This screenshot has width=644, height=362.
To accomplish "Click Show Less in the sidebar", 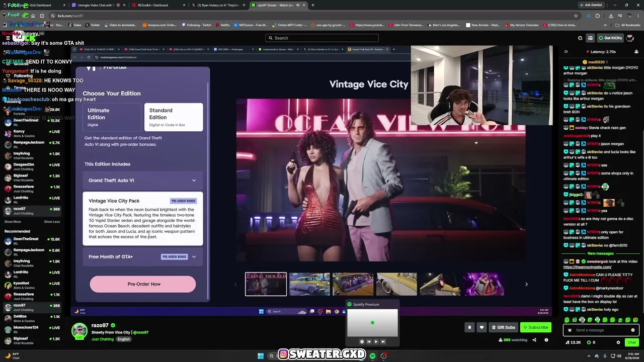I will click(x=52, y=222).
